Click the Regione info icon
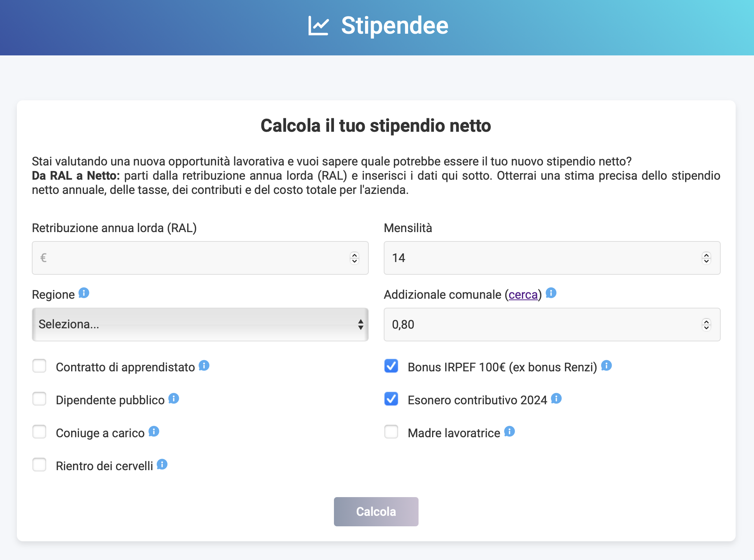This screenshot has height=560, width=754. (x=84, y=293)
